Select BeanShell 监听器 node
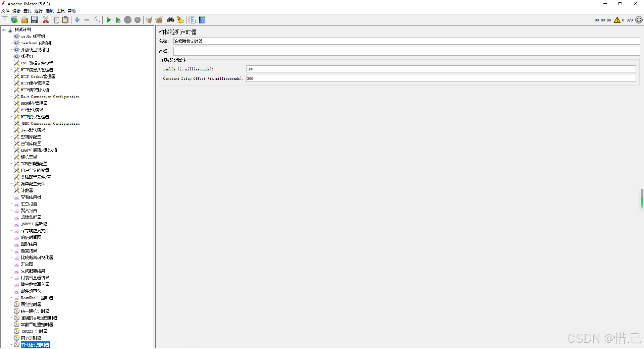644x349 pixels. coord(37,298)
